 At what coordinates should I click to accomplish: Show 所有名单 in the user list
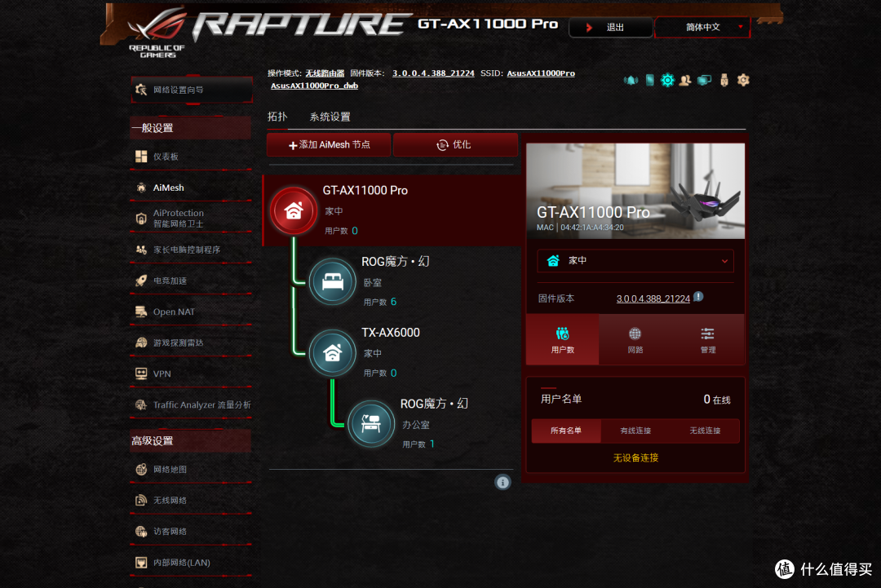click(x=566, y=431)
